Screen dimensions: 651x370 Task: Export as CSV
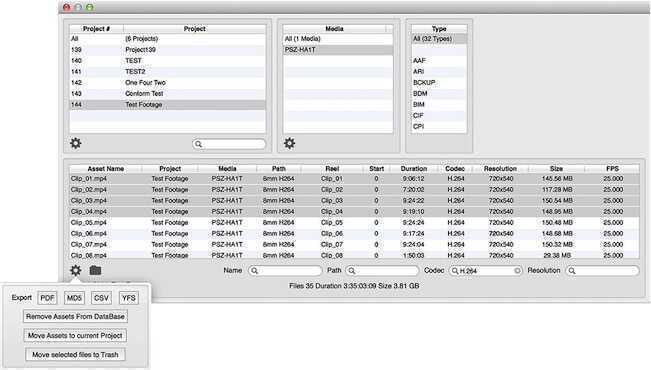[x=101, y=298]
